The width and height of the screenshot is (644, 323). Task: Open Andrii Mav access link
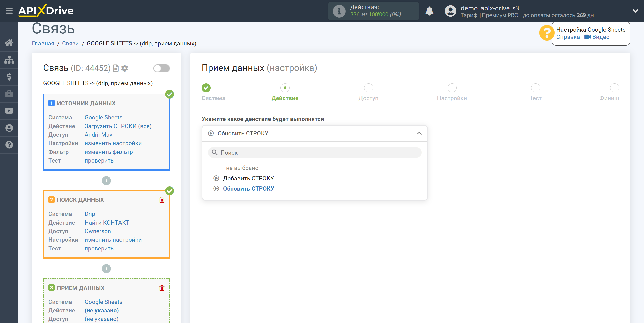click(98, 135)
